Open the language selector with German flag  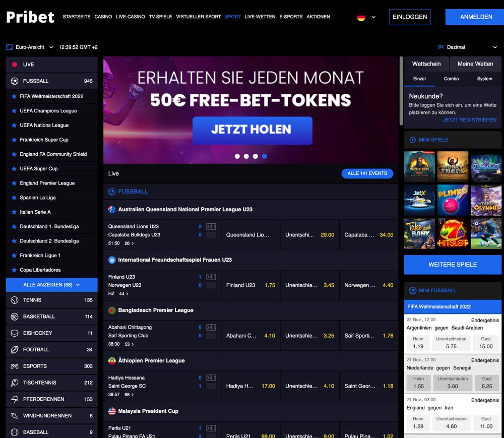365,17
